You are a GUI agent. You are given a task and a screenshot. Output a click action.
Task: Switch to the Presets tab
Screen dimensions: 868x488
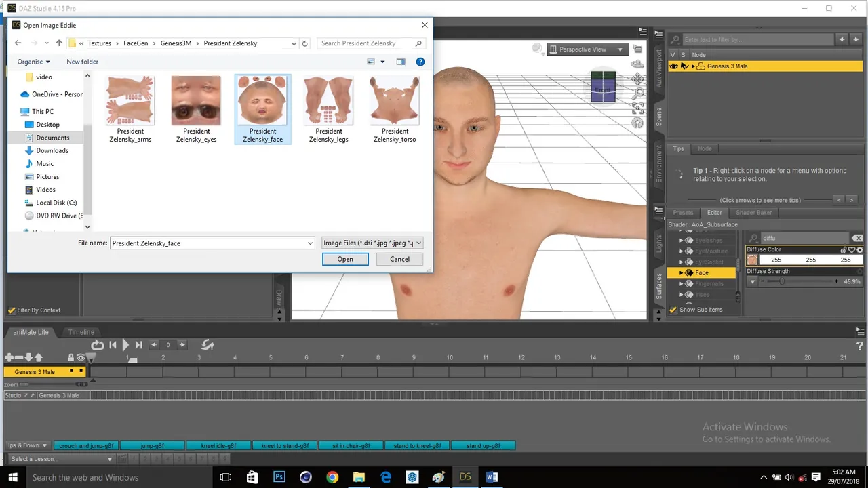coord(683,213)
